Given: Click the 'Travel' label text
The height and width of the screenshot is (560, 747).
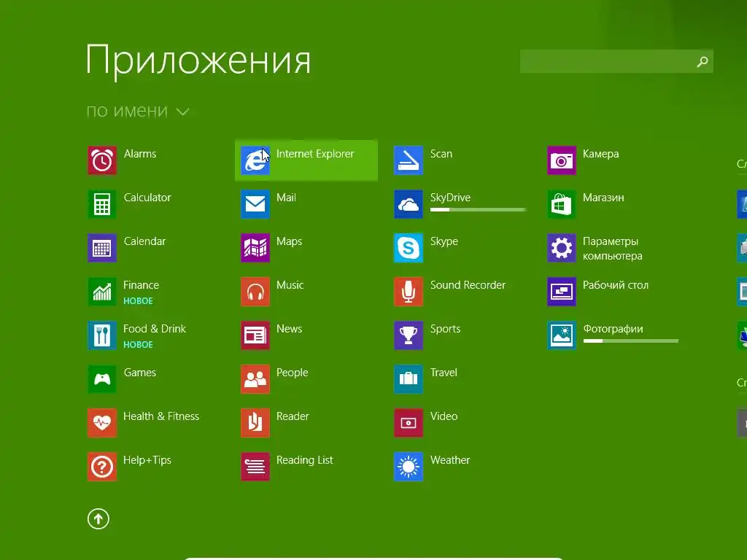Looking at the screenshot, I should (444, 373).
